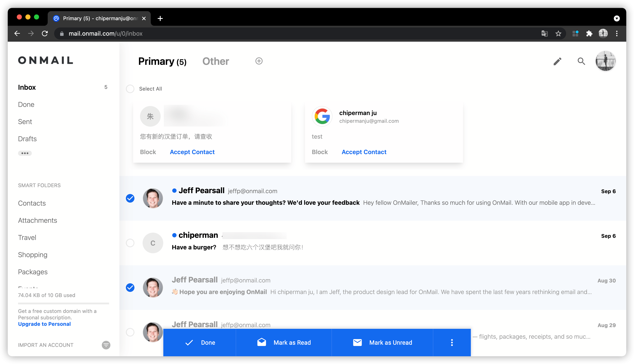Click the compose pencil icon

coord(557,61)
